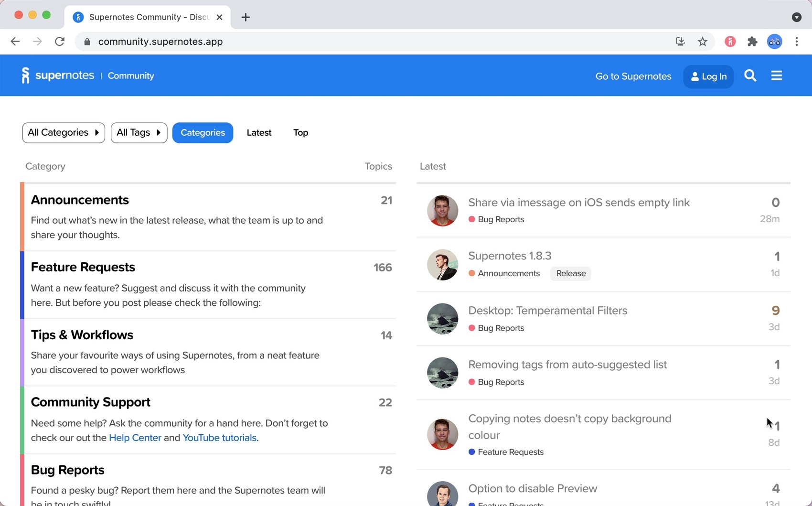Open the Supernotes 1.8.3 topic

coord(510,256)
